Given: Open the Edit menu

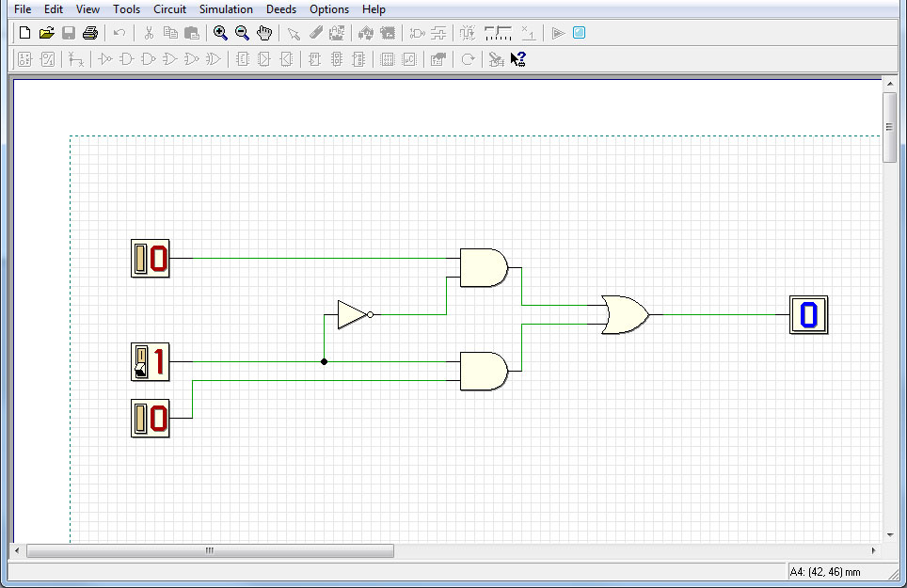Looking at the screenshot, I should 54,9.
